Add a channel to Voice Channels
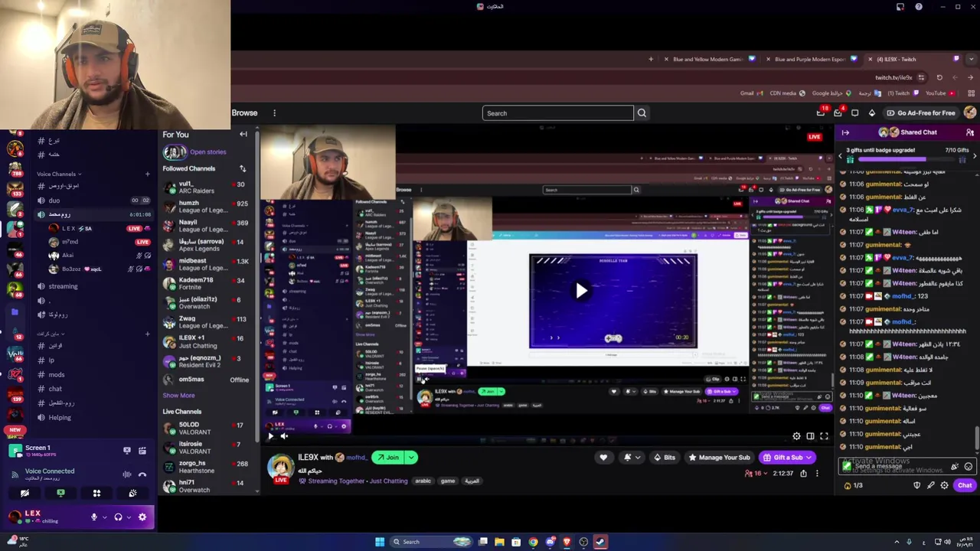The width and height of the screenshot is (980, 551). pyautogui.click(x=148, y=174)
